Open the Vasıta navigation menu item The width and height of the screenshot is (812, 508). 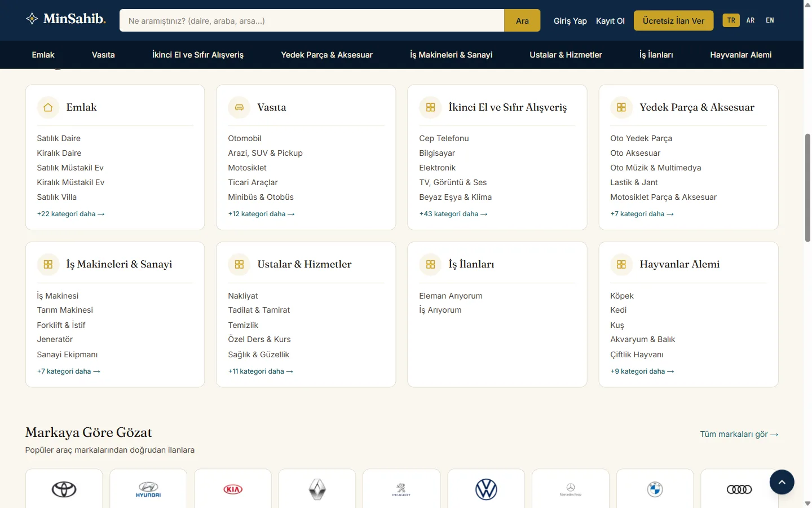(x=103, y=55)
